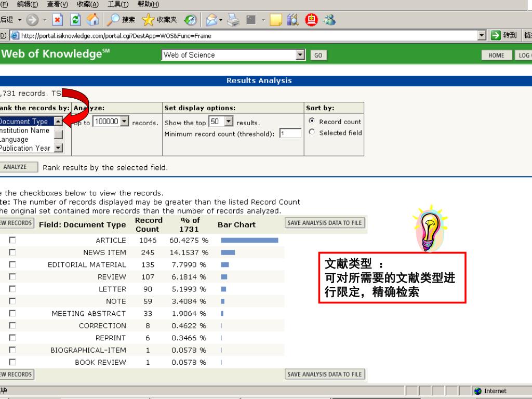
Task: Select Language in rank list
Action: [x=26, y=139]
